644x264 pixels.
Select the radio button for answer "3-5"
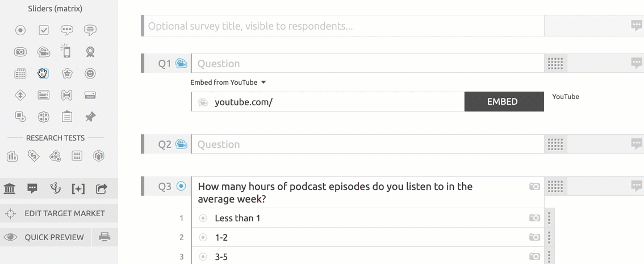[203, 257]
